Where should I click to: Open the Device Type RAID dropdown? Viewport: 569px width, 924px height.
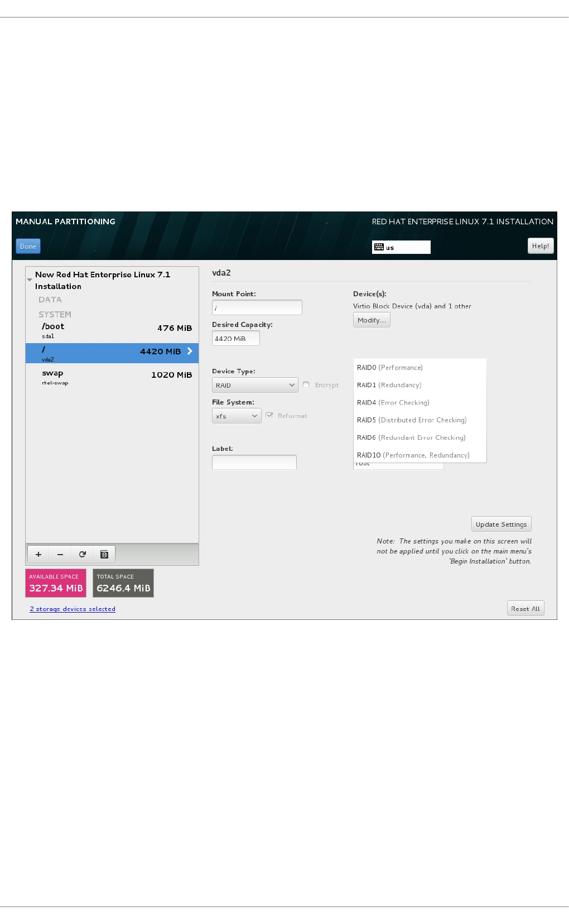(255, 385)
